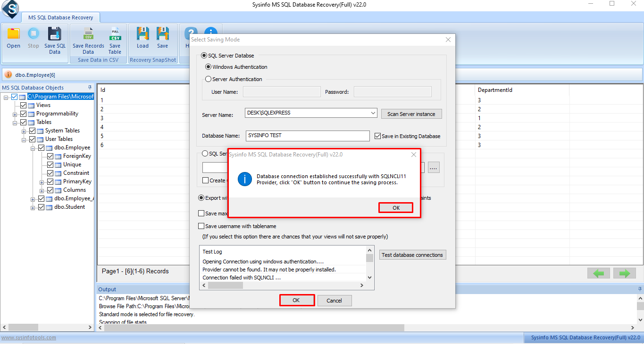Click the Test database connections button
Viewport: 644px width, 344px height.
tap(412, 255)
